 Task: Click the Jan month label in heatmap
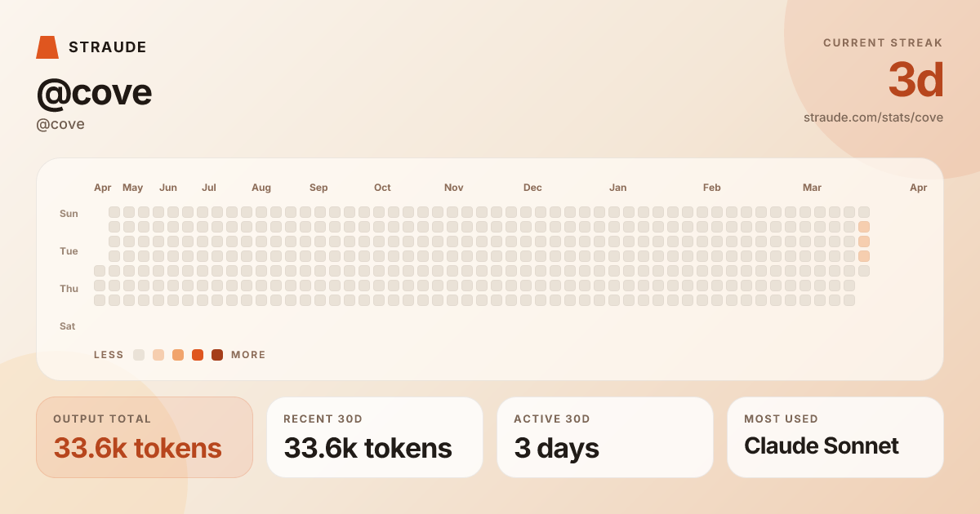[x=617, y=188]
